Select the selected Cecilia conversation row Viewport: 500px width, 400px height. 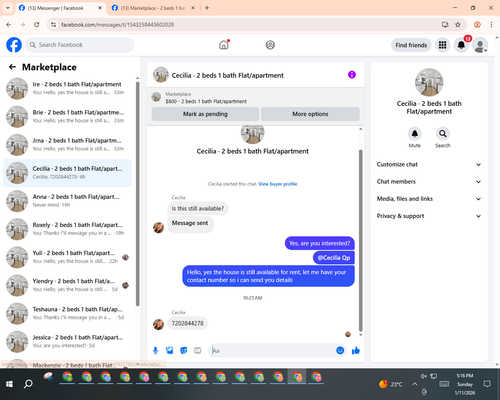coord(68,173)
